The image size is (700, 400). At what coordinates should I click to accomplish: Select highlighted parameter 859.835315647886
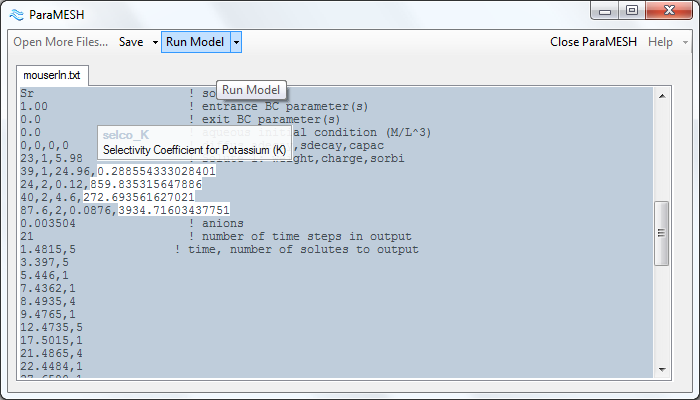pos(146,184)
